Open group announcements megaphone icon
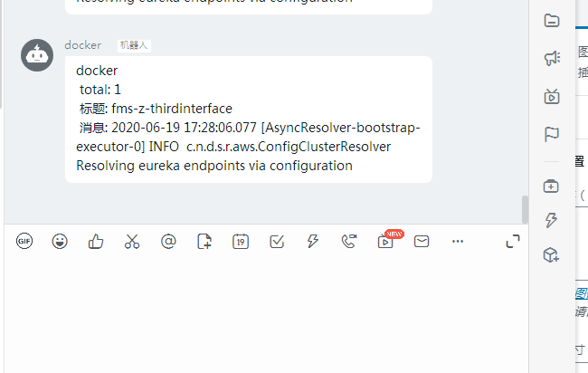 coord(552,59)
